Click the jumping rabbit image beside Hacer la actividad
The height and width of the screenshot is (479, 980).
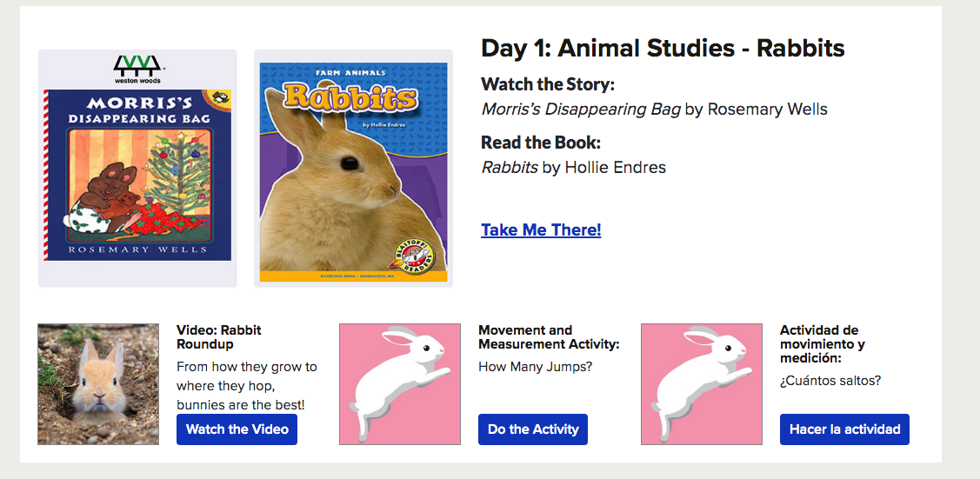click(x=702, y=384)
